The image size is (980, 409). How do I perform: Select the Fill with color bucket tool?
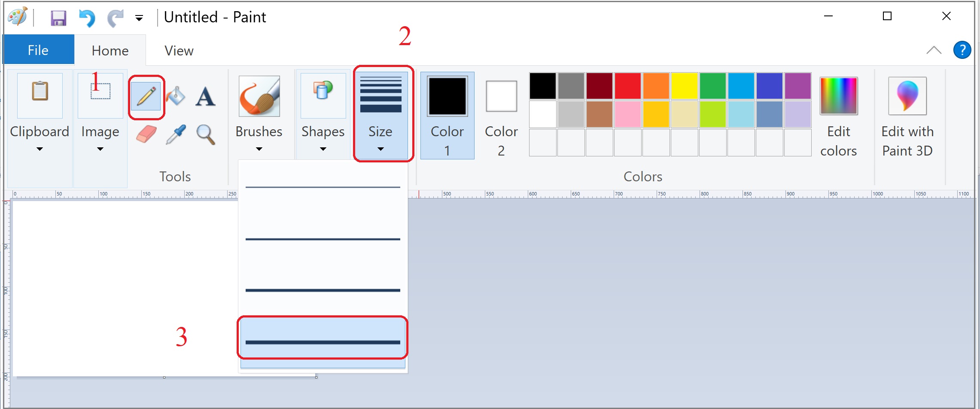pyautogui.click(x=176, y=96)
